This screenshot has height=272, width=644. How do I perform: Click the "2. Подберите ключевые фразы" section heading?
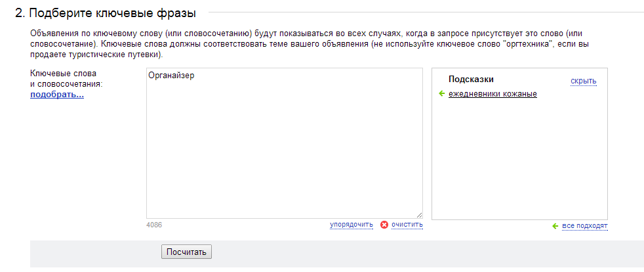[x=106, y=13]
